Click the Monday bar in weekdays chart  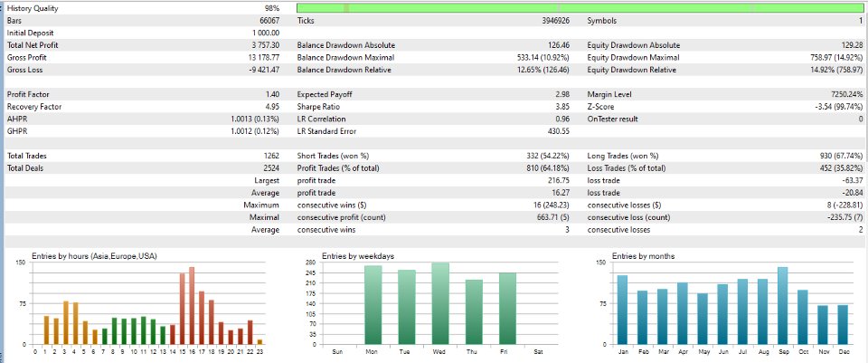373,305
